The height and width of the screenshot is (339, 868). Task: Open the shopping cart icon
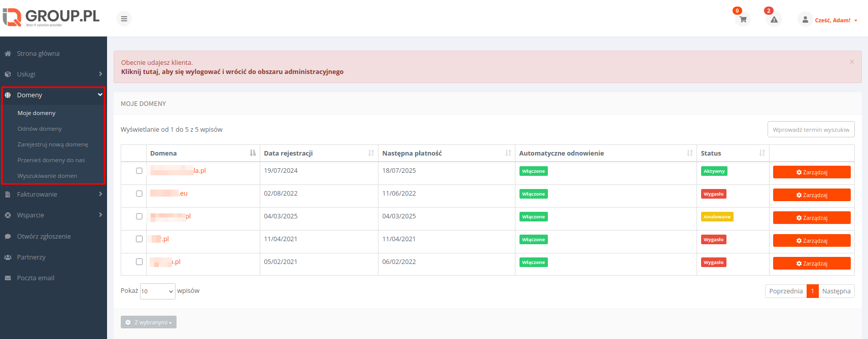(743, 20)
